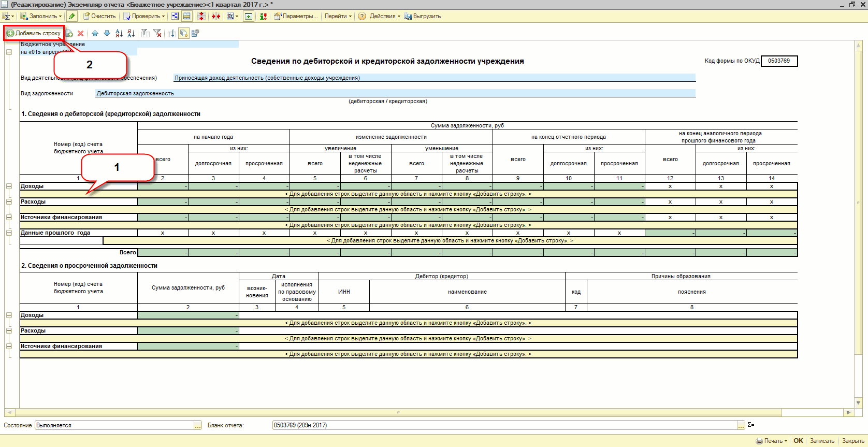868x447 pixels.
Task: Open the Печать dropdown
Action: coord(772,441)
